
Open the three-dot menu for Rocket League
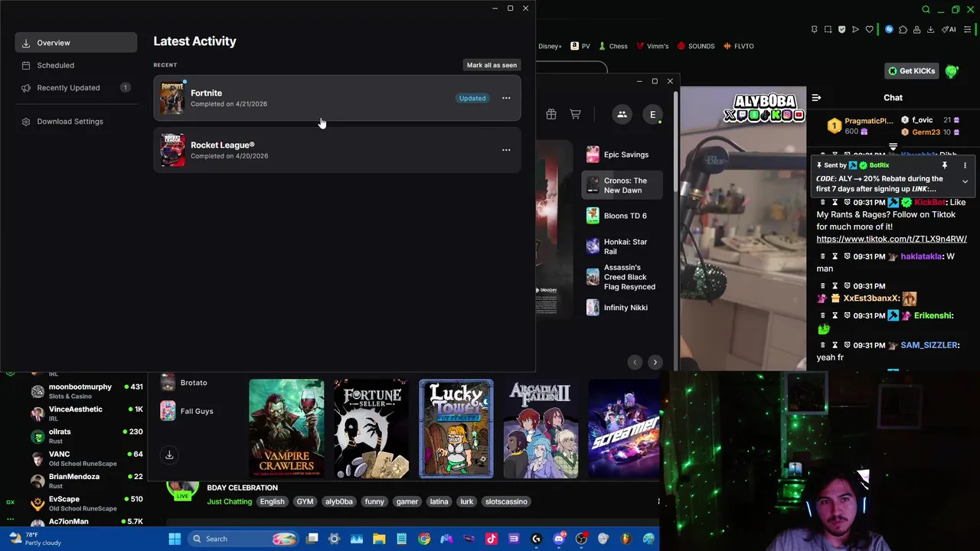click(506, 150)
